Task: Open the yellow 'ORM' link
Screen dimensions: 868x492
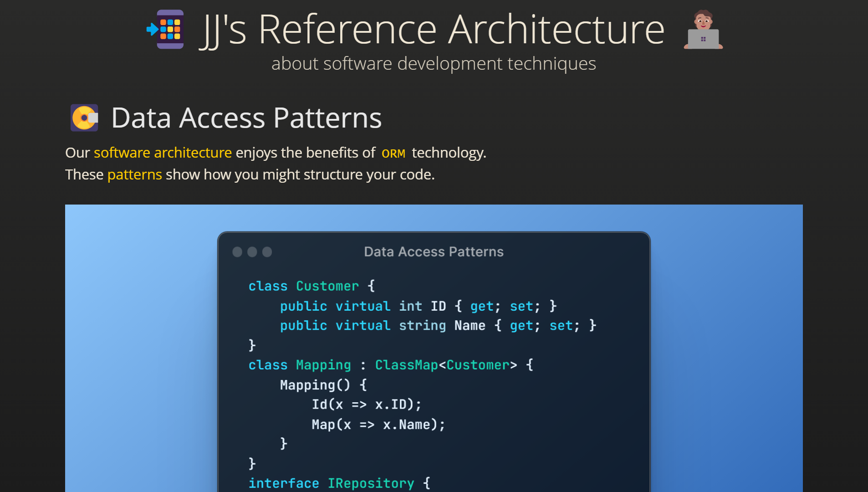Action: point(393,154)
